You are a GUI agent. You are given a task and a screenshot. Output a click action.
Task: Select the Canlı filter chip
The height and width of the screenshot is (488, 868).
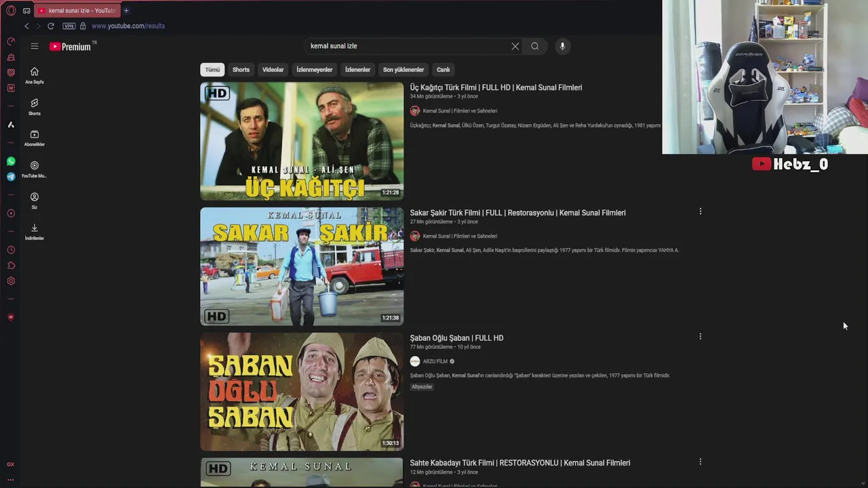[x=443, y=70]
